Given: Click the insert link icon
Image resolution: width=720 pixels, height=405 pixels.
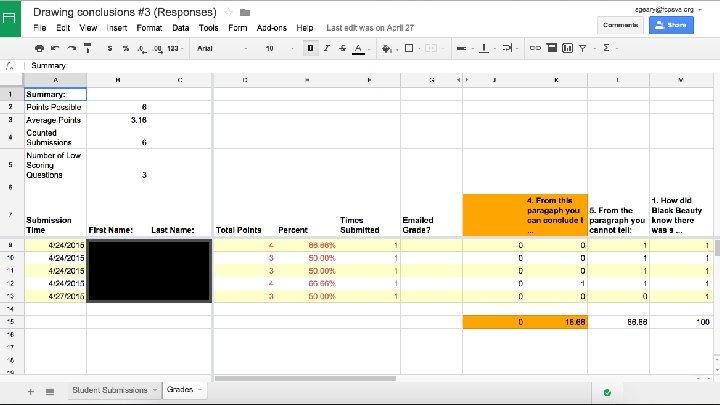Looking at the screenshot, I should tap(535, 48).
